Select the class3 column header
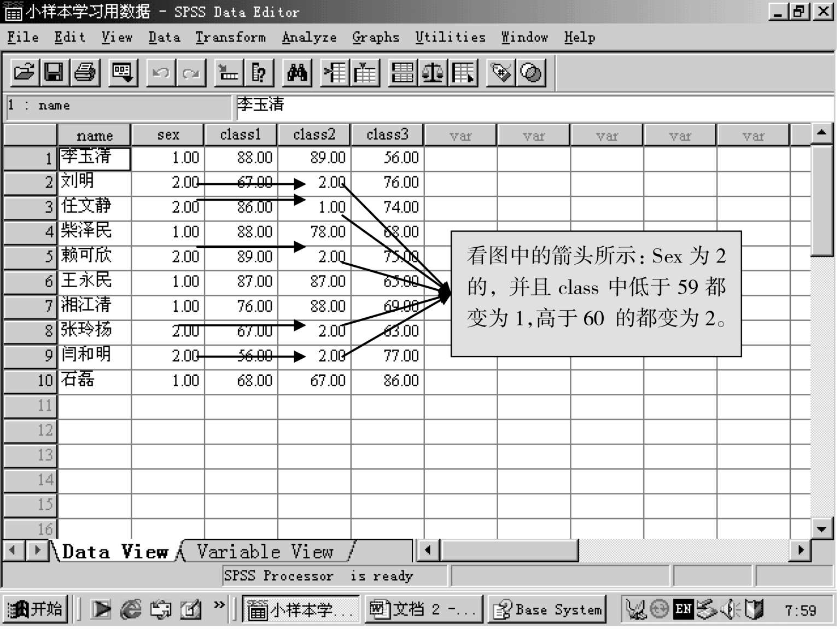 click(387, 135)
